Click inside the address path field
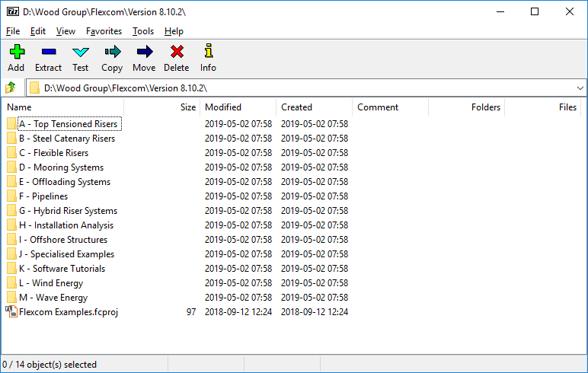 (x=305, y=88)
